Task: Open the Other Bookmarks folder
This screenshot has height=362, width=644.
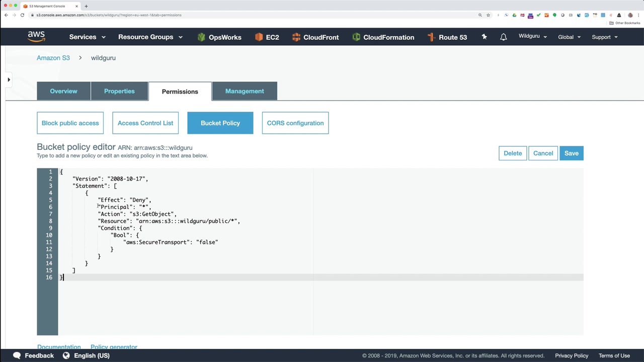Action: pos(625,23)
